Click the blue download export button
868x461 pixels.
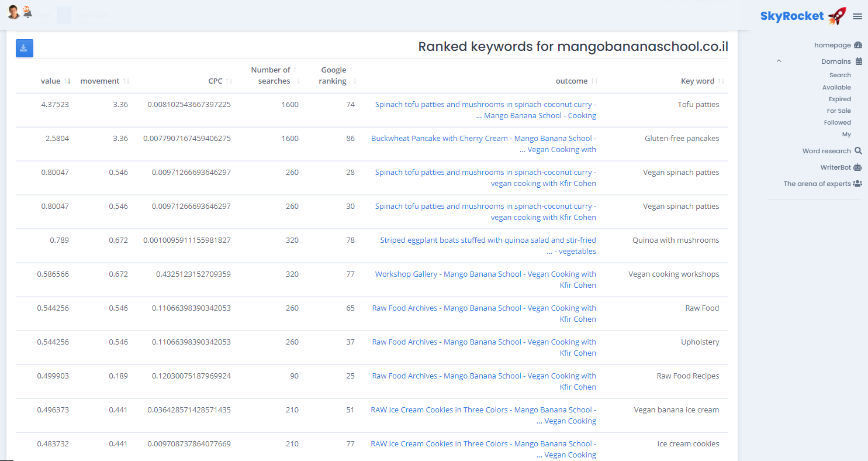25,48
